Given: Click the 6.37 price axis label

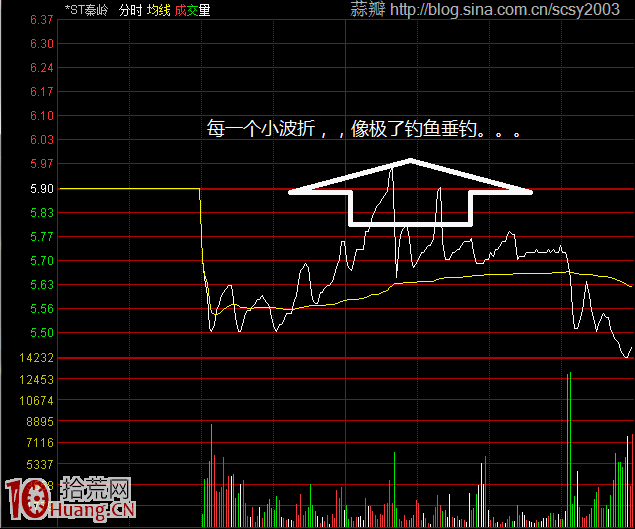Looking at the screenshot, I should click(x=42, y=19).
